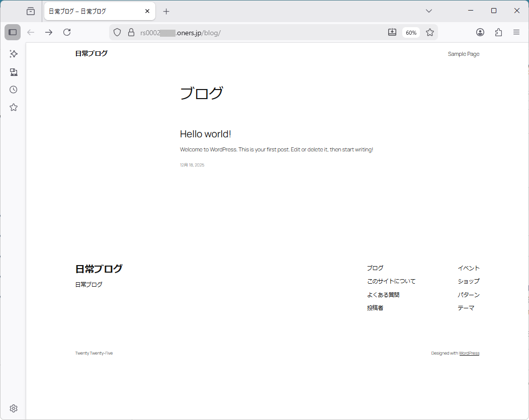Viewport: 529px width, 420px height.
Task: Open sidebar Settings gear
Action: pos(13,408)
